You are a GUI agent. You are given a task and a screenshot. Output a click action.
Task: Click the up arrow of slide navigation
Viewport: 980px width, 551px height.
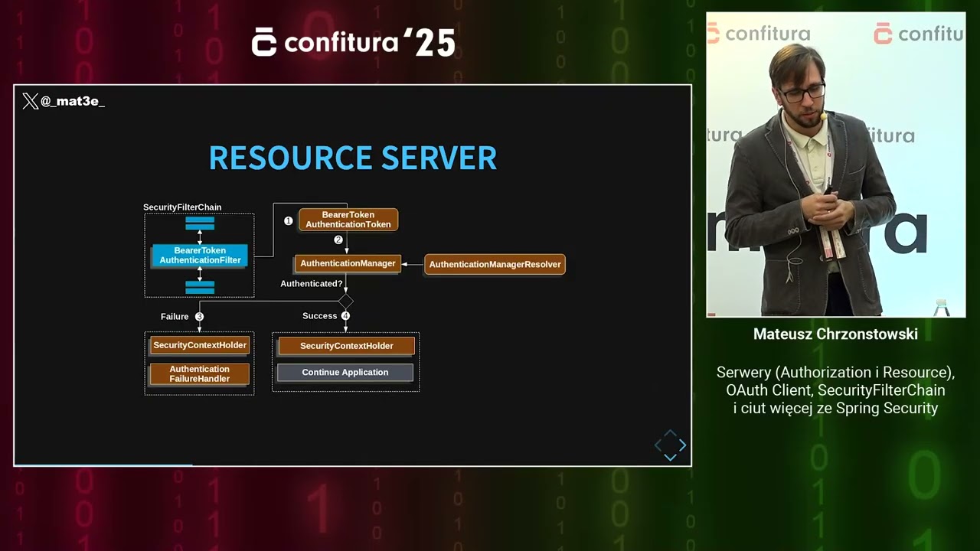(670, 433)
